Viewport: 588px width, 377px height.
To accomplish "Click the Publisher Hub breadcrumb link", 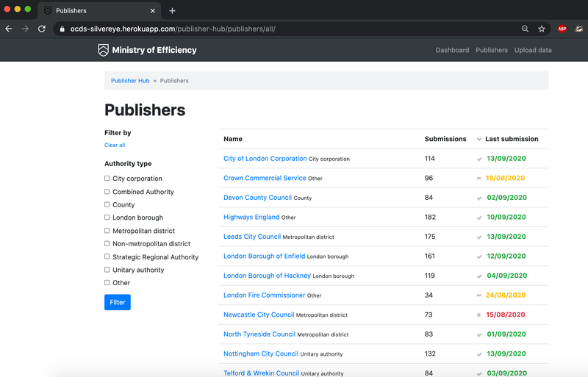I will point(130,81).
